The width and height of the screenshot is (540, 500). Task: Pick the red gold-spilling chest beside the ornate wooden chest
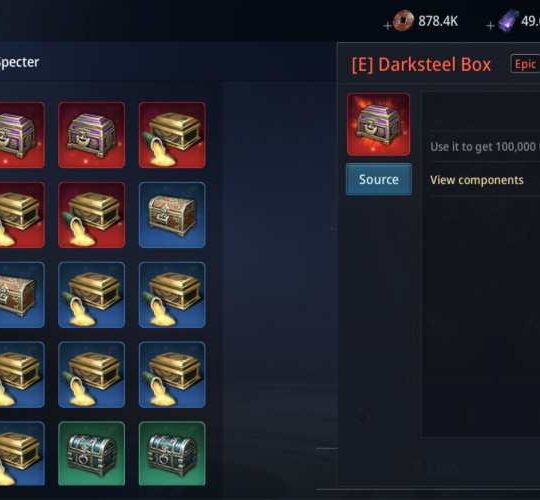point(92,215)
